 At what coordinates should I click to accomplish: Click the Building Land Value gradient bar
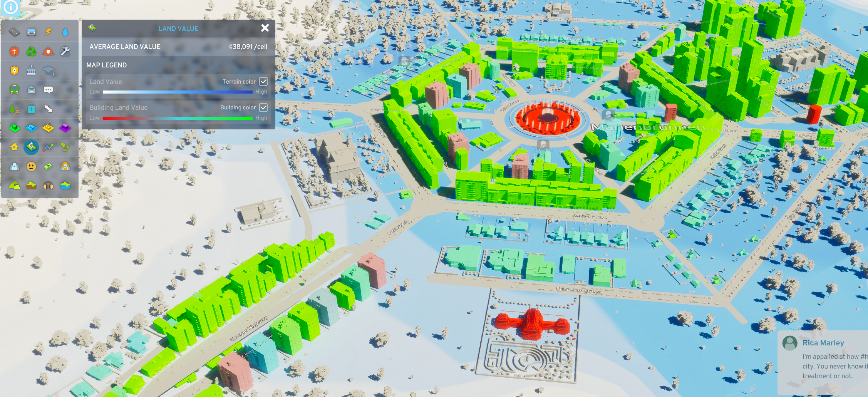tap(178, 118)
